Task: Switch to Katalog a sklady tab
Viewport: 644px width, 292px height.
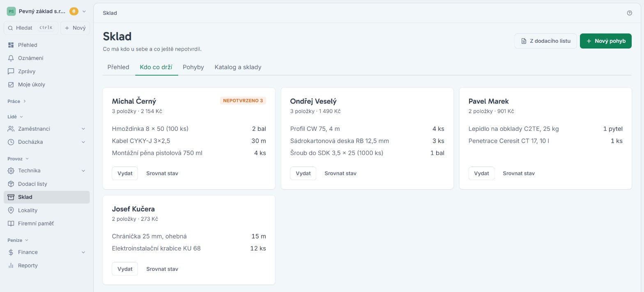Action: 238,67
